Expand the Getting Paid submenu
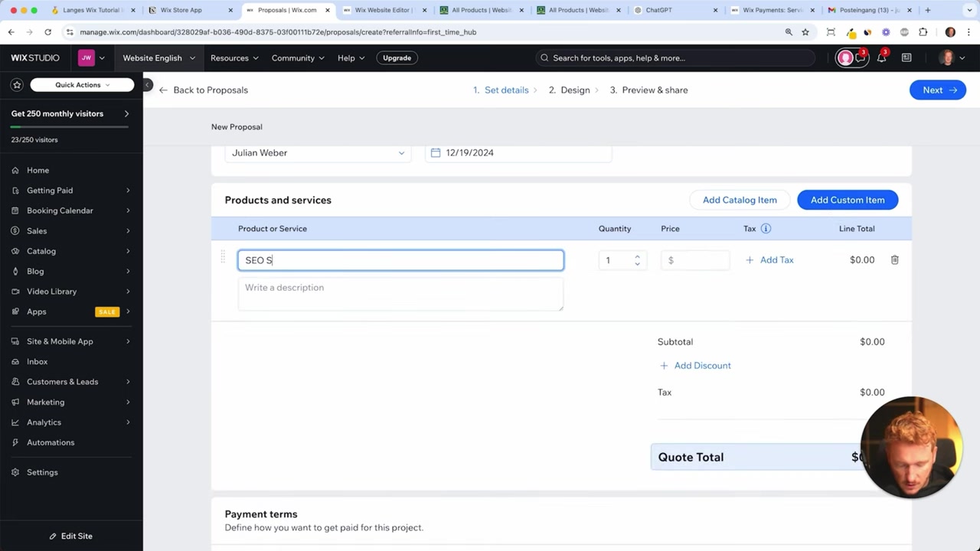Viewport: 980px width, 551px height. coord(128,191)
